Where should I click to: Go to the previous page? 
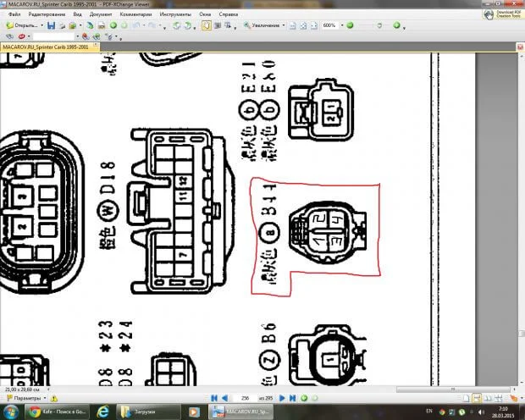pos(224,397)
